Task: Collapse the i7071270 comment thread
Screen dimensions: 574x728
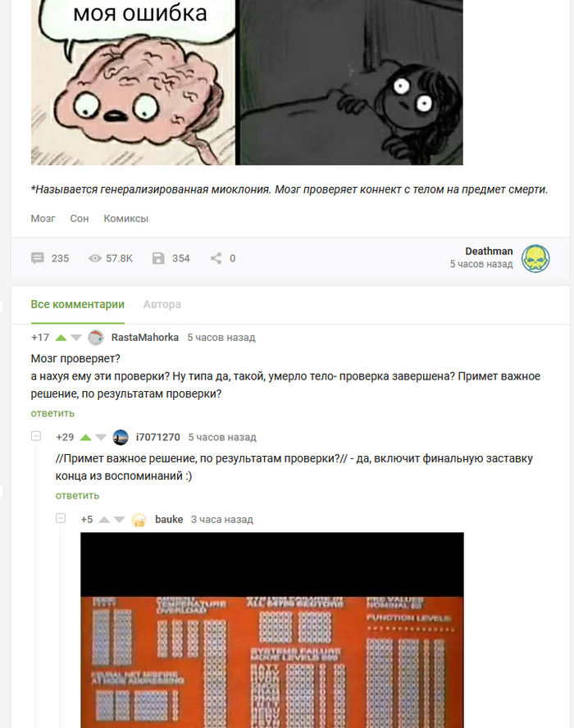Action: tap(36, 436)
